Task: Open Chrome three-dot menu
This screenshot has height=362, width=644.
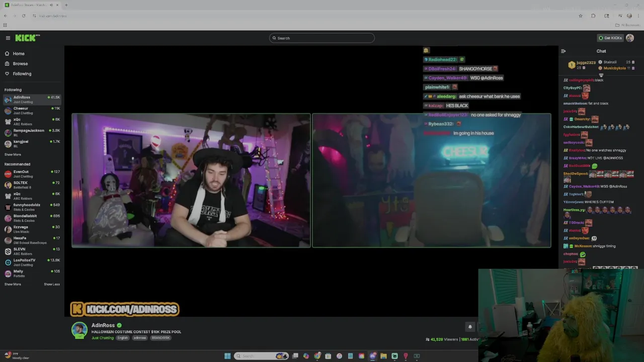Action: click(x=638, y=16)
